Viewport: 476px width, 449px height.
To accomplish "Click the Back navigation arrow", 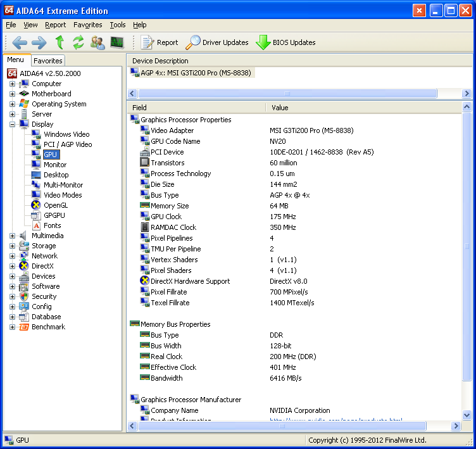I will pyautogui.click(x=20, y=42).
